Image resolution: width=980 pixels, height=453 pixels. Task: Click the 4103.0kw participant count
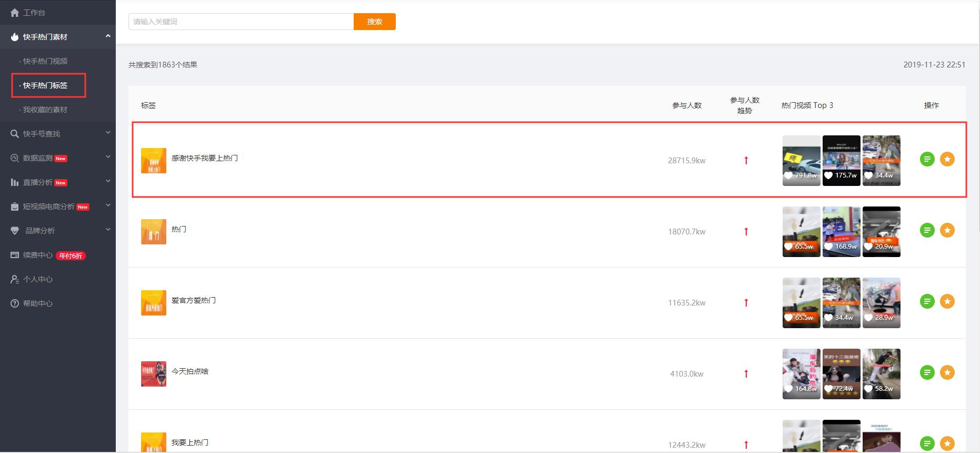point(687,374)
